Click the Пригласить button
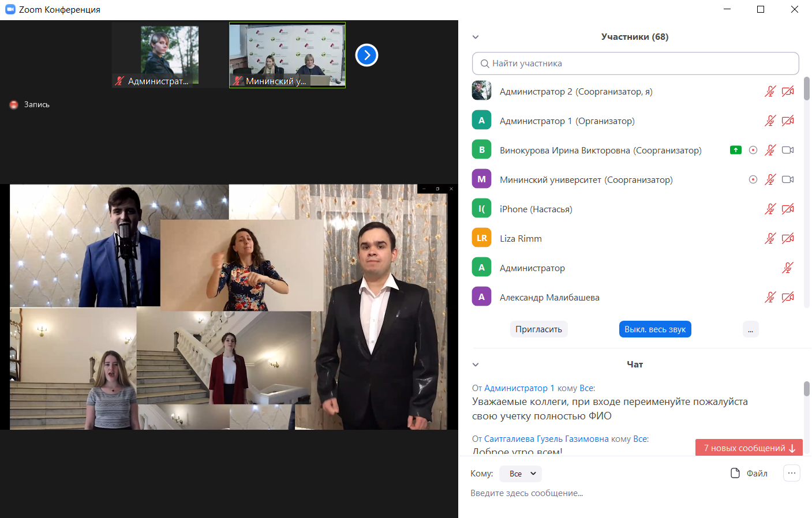The image size is (812, 518). 538,329
